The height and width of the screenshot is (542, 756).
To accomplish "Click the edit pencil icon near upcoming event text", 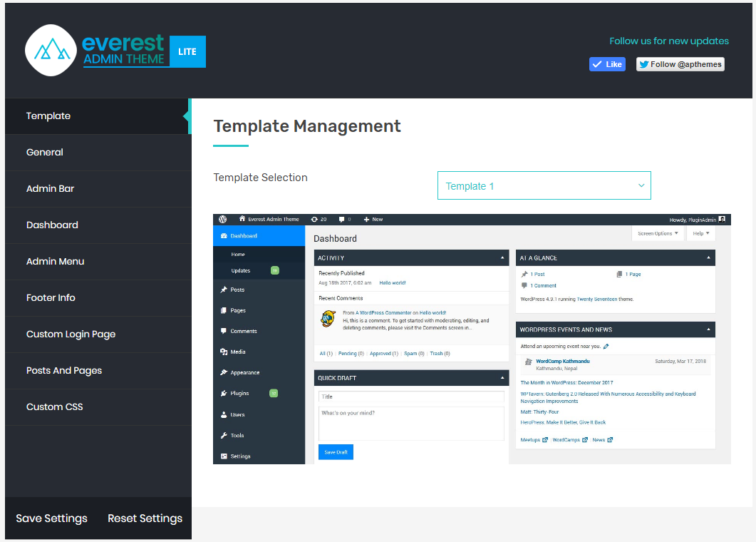I will click(x=606, y=346).
